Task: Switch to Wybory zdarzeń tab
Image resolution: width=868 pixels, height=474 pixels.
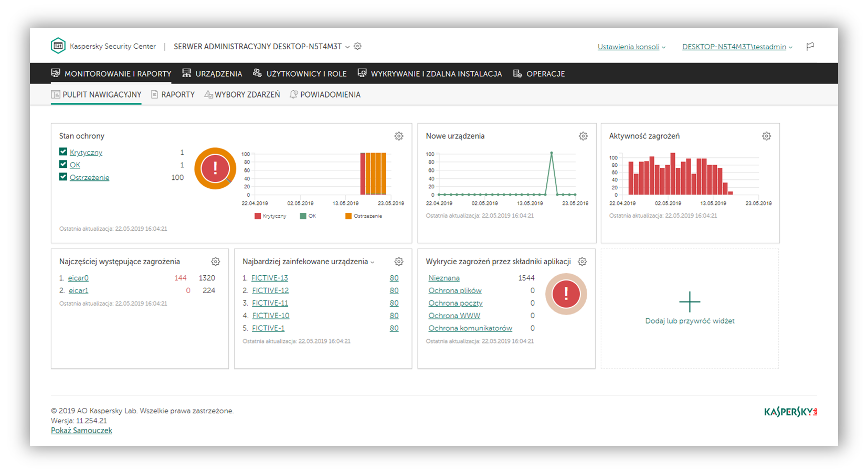Action: click(x=242, y=94)
